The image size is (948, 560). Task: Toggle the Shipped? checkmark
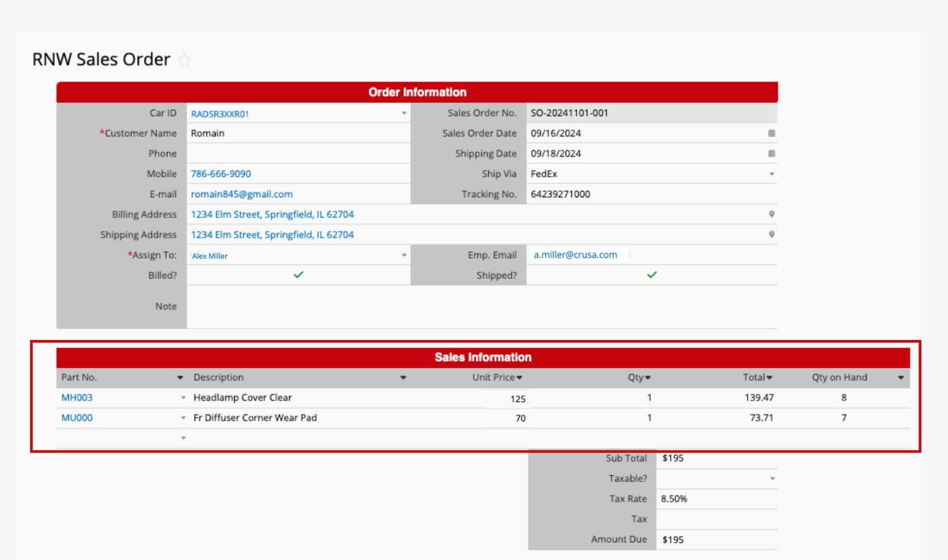click(652, 275)
